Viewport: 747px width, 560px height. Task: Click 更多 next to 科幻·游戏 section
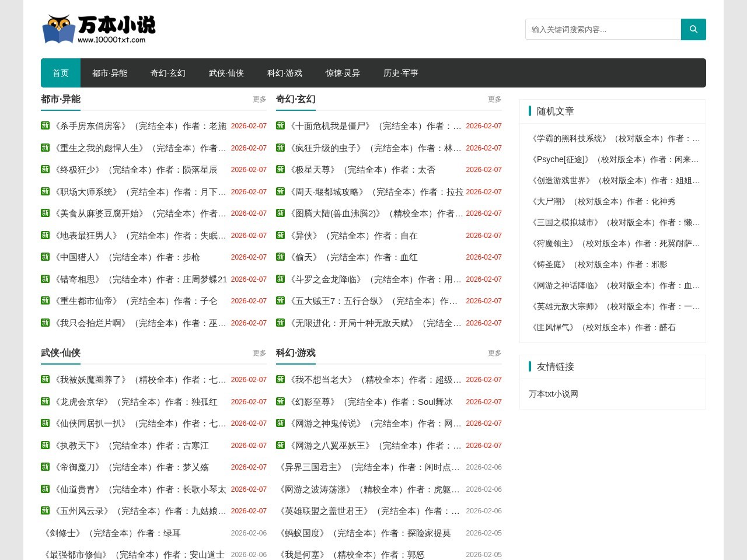(494, 352)
